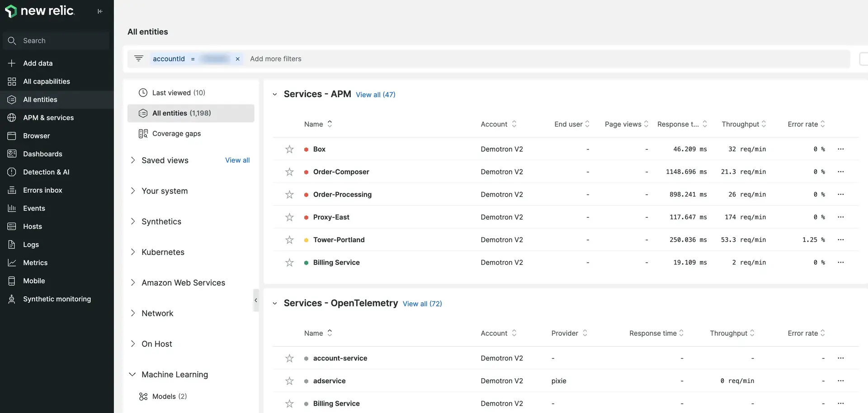Click the Add more filters field

(x=276, y=59)
